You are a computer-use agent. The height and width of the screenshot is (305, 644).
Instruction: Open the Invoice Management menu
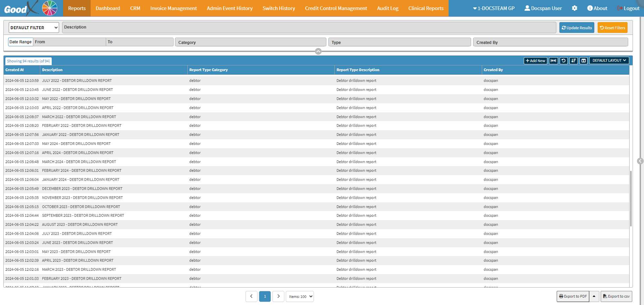173,8
